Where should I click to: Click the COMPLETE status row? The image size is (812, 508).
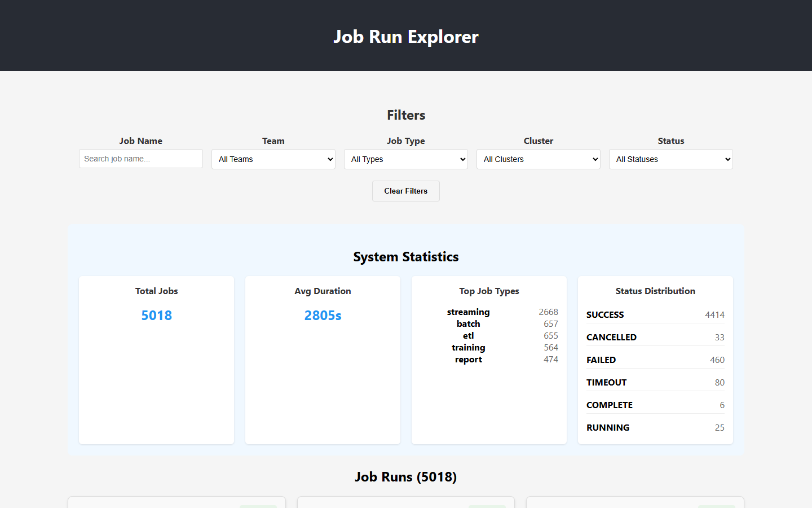pos(655,405)
